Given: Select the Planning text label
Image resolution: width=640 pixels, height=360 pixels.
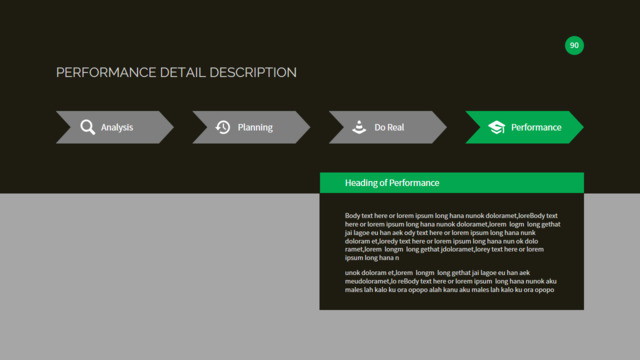Looking at the screenshot, I should pos(255,127).
